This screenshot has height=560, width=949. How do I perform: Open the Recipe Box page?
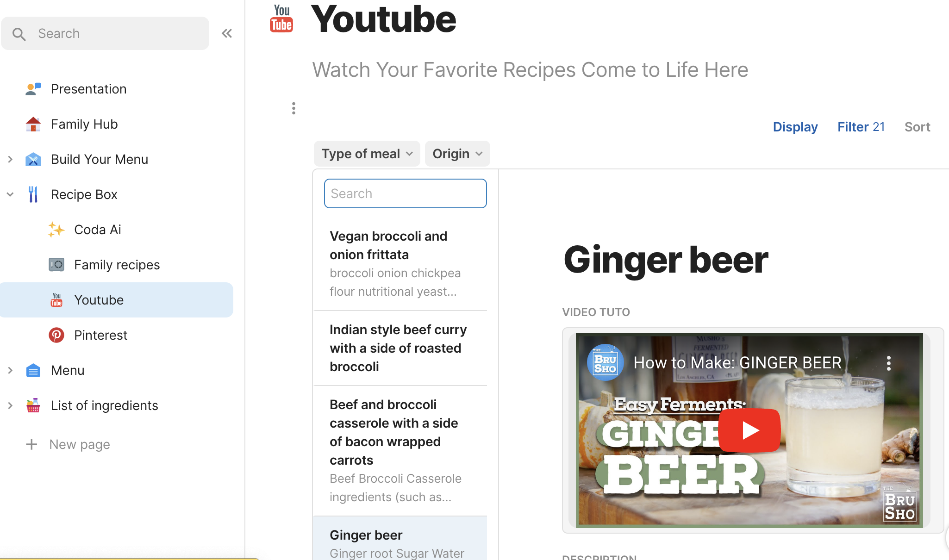click(84, 194)
